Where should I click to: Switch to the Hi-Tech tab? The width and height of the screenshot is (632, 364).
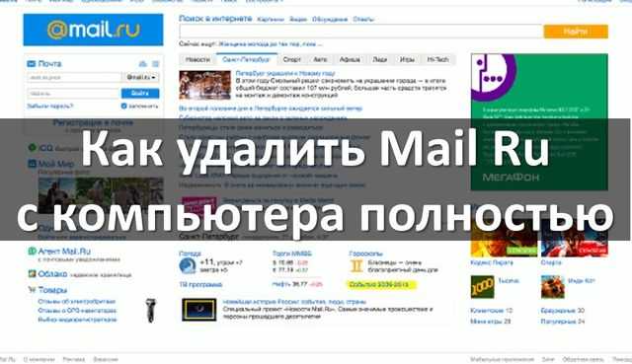click(437, 59)
